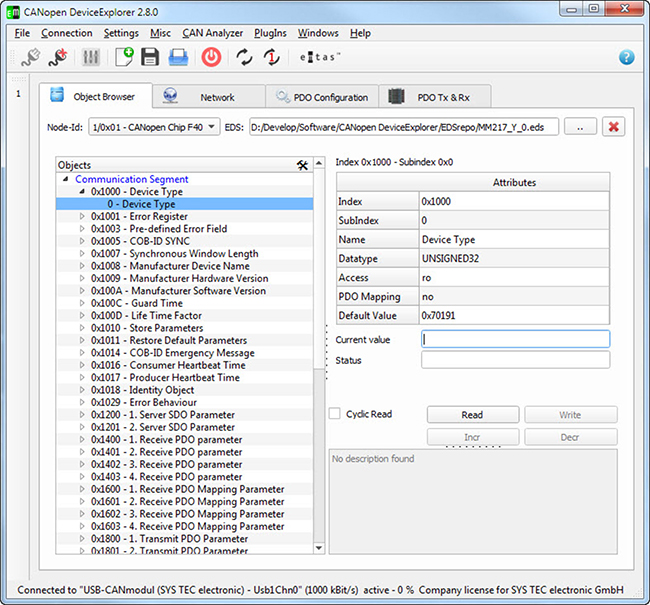The height and width of the screenshot is (605, 650).
Task: Click the Read button
Action: pos(472,415)
